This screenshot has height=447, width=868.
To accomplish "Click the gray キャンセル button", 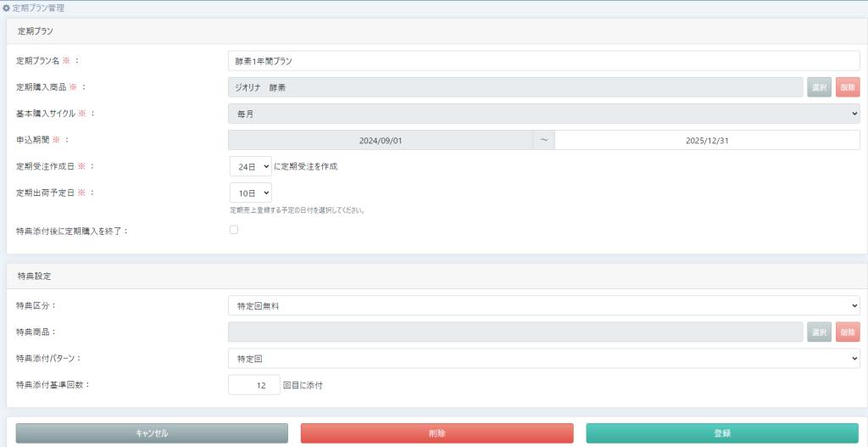I will click(x=152, y=433).
